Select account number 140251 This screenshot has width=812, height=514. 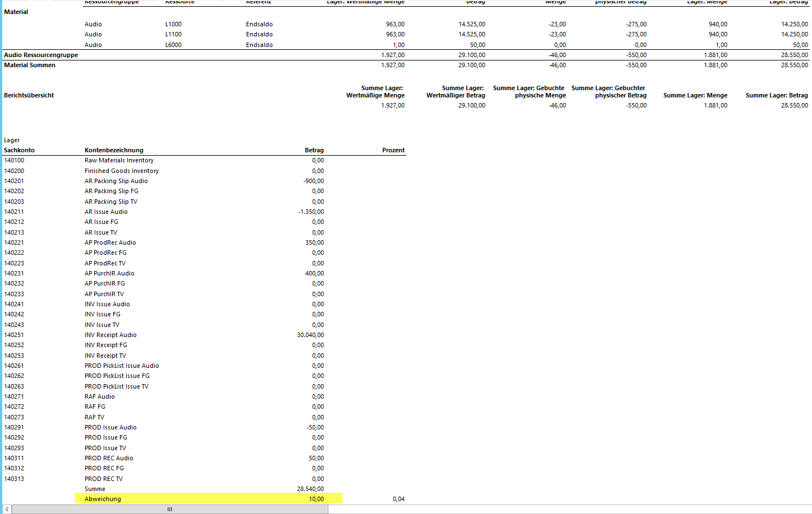(x=14, y=335)
